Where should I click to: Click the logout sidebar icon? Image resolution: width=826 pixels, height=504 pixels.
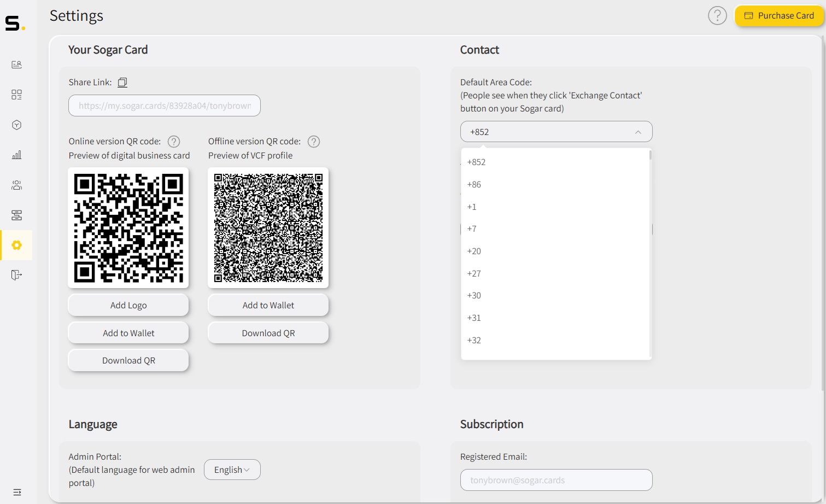[x=17, y=274]
